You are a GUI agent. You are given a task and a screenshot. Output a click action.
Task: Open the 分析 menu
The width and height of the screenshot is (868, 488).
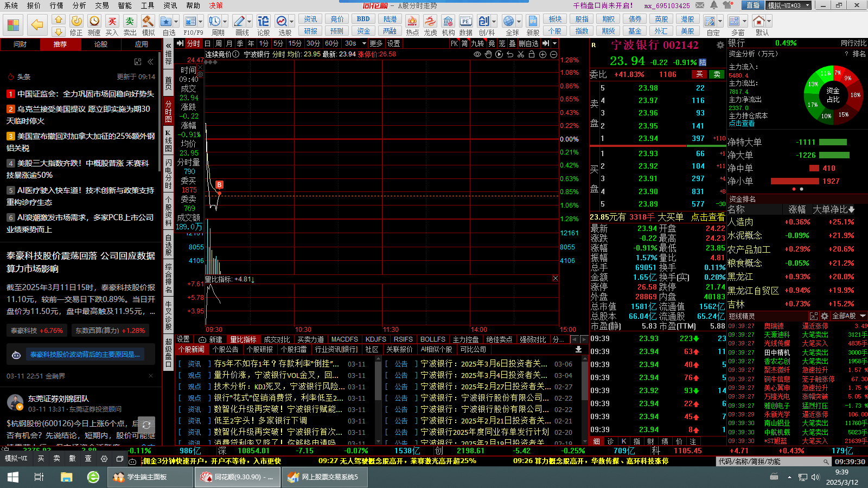(79, 5)
